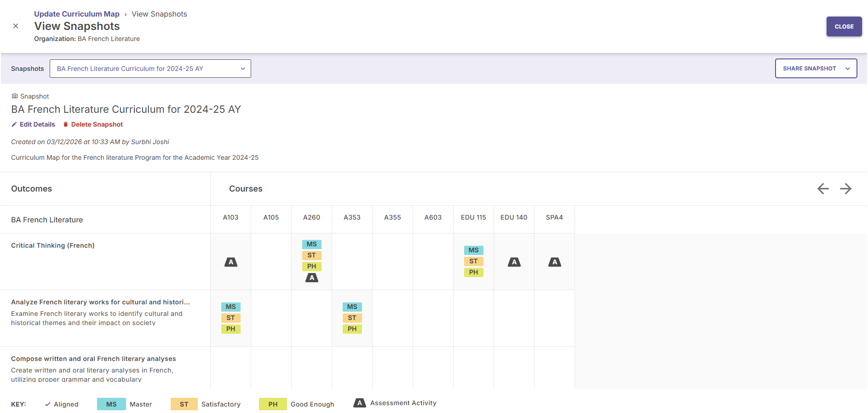Click the Outcomes column heading
The image size is (868, 413).
[x=31, y=189]
